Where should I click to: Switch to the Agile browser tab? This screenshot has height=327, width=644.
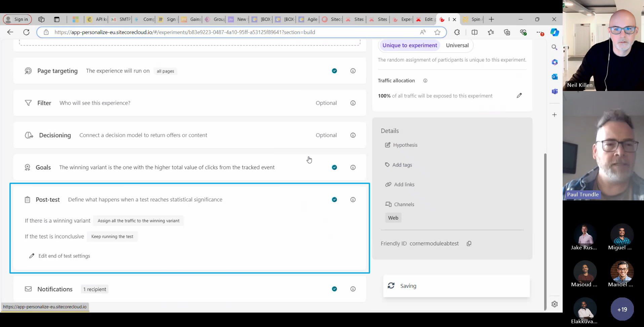click(309, 19)
